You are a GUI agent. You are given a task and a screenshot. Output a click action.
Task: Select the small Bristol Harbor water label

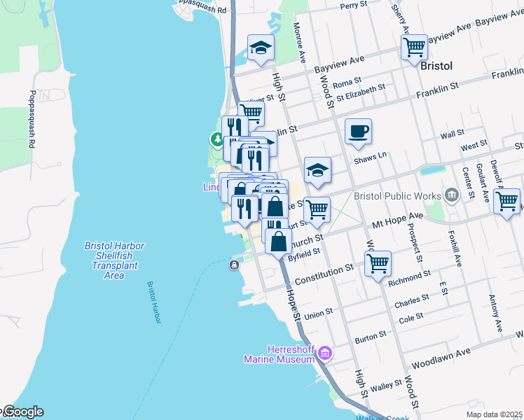[x=154, y=302]
